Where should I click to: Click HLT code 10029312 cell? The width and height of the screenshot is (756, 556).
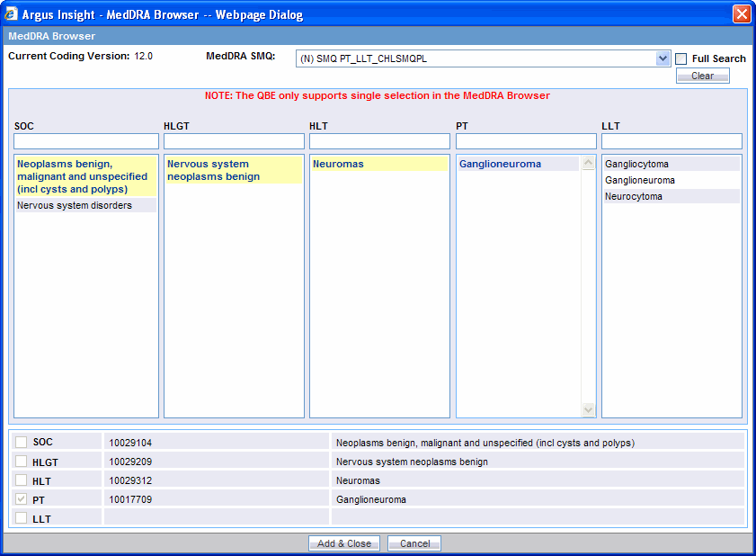[217, 480]
